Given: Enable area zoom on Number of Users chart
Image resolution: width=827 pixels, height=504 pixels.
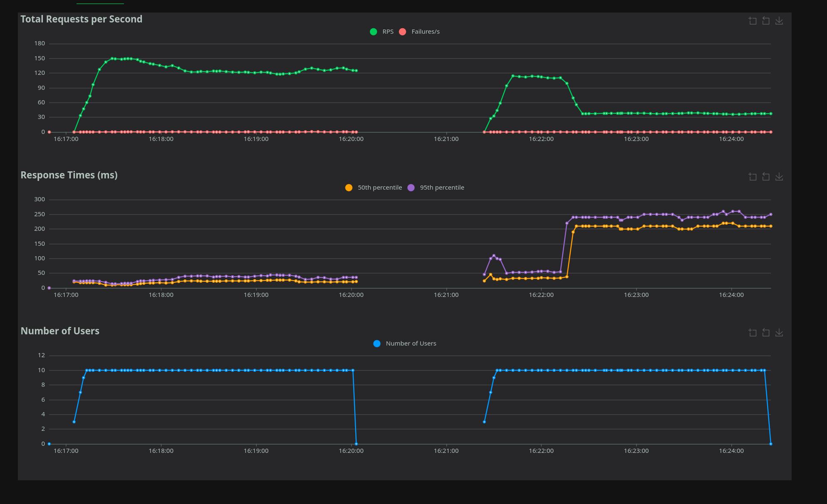Looking at the screenshot, I should pos(753,333).
